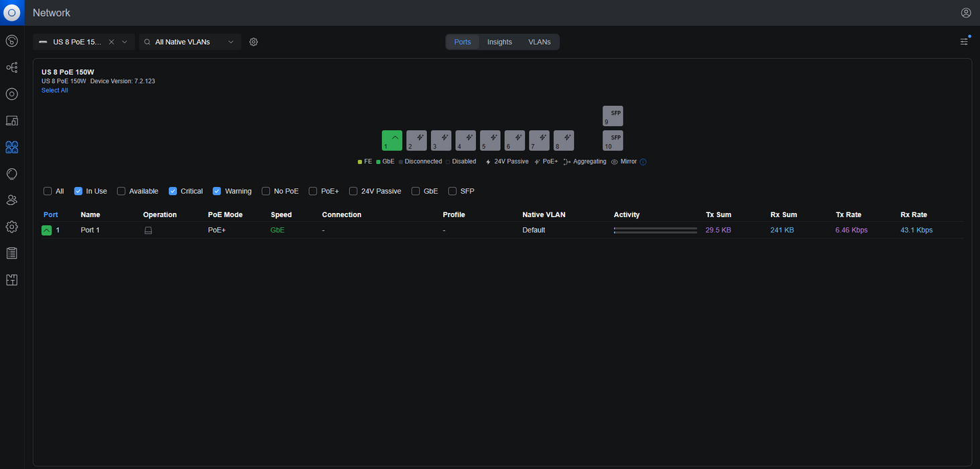Select switch port 8 in diagram
The width and height of the screenshot is (980, 469).
pos(564,141)
